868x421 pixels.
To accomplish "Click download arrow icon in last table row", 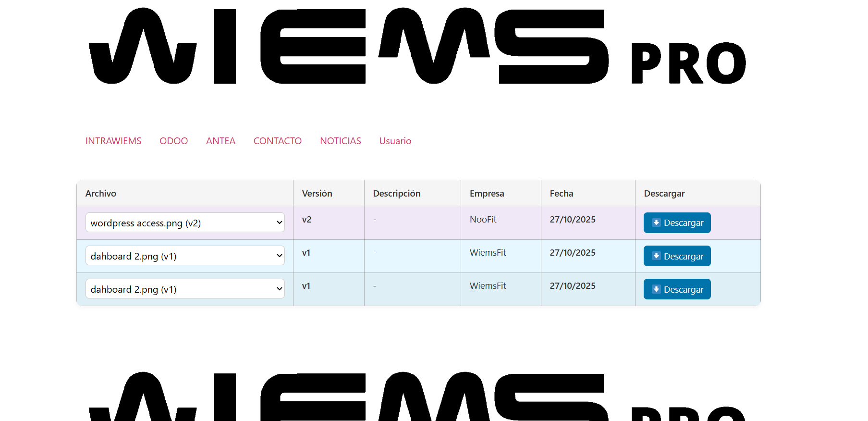I will [656, 289].
